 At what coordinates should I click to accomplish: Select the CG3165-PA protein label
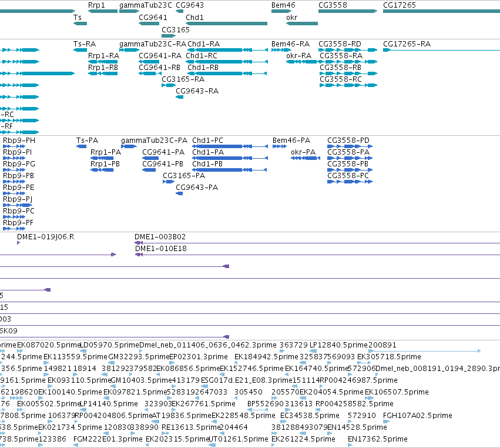184,176
